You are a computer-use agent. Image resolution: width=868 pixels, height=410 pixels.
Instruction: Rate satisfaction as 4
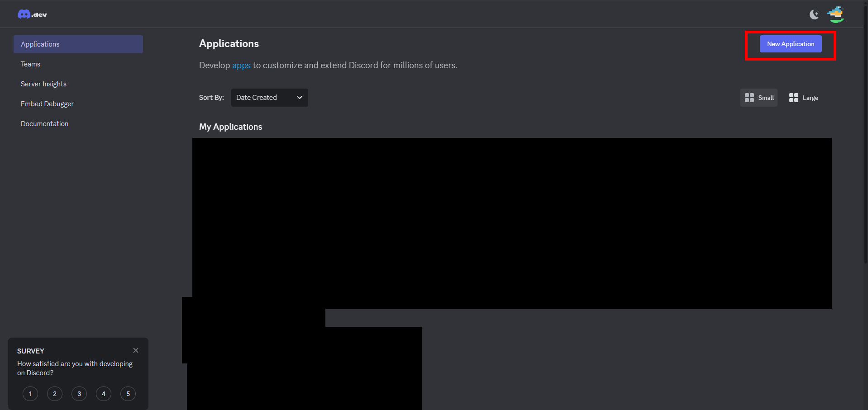pyautogui.click(x=104, y=394)
